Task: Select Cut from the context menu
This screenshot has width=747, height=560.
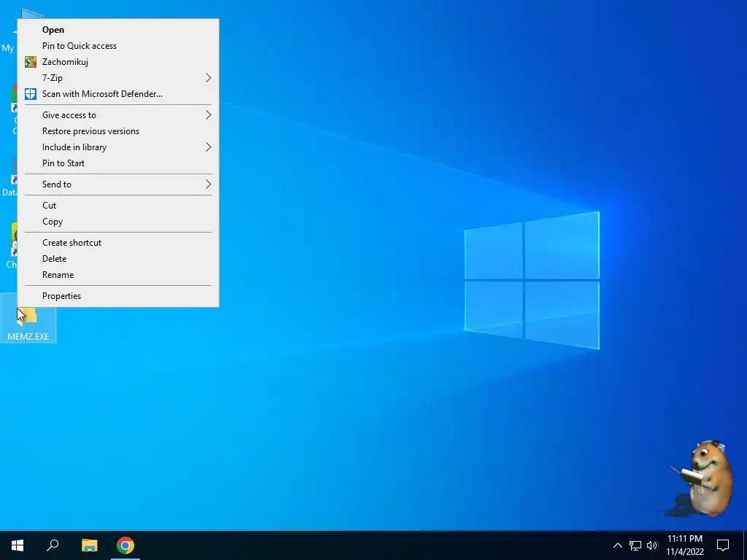Action: point(118,205)
